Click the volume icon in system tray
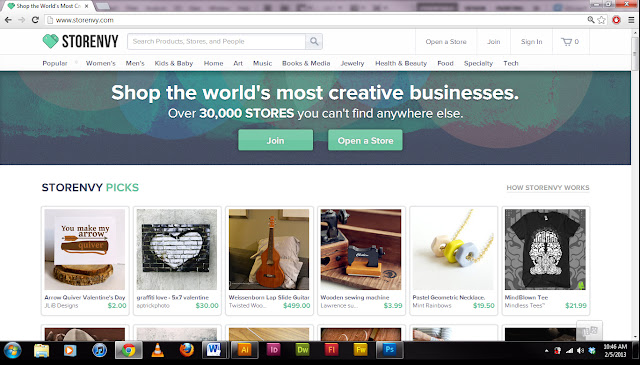Image resolution: width=640 pixels, height=365 pixels. point(580,351)
